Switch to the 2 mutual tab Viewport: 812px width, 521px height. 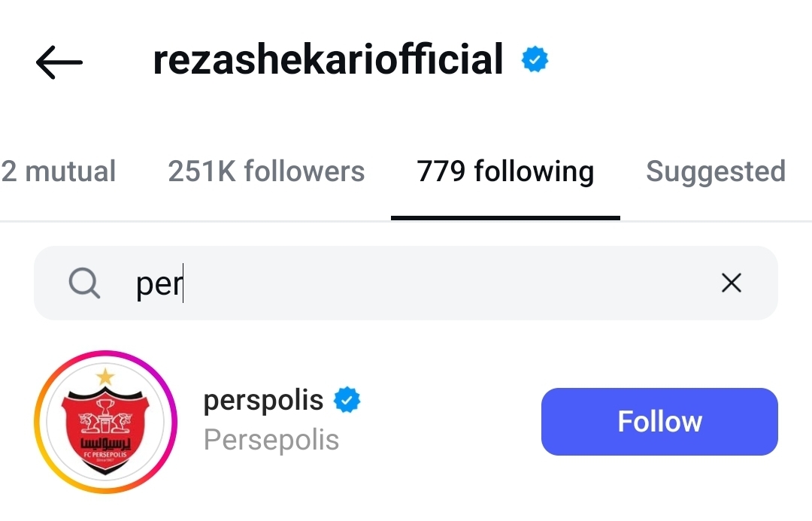coord(59,171)
